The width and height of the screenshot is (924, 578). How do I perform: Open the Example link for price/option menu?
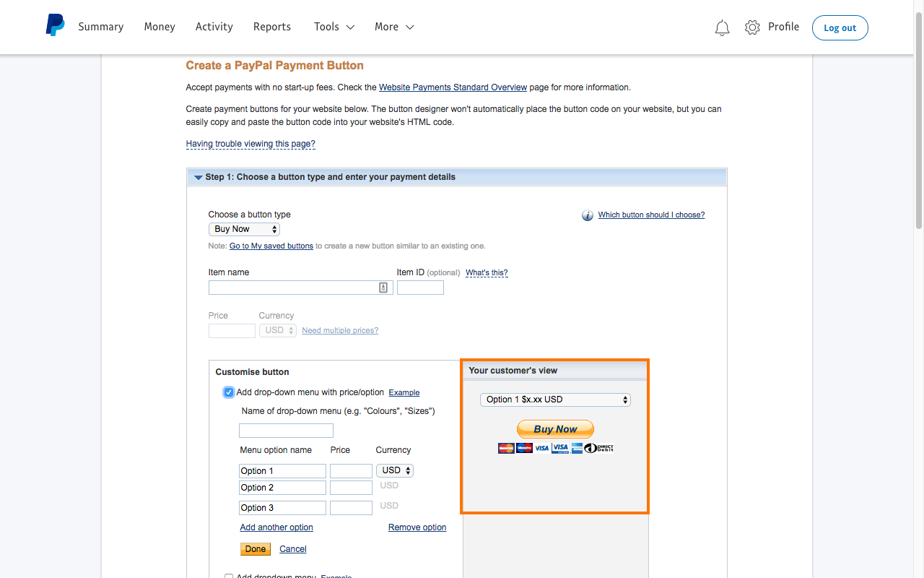(x=404, y=392)
